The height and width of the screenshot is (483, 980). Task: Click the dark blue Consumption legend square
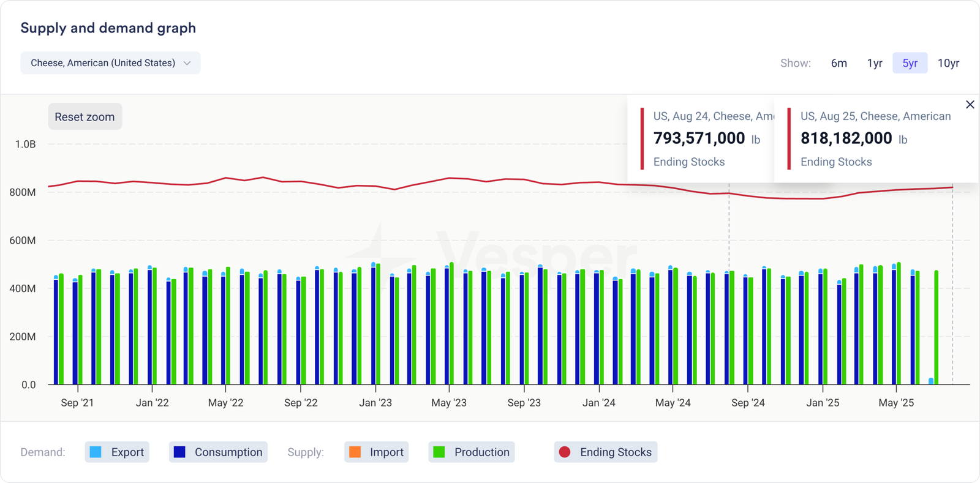[x=179, y=452]
